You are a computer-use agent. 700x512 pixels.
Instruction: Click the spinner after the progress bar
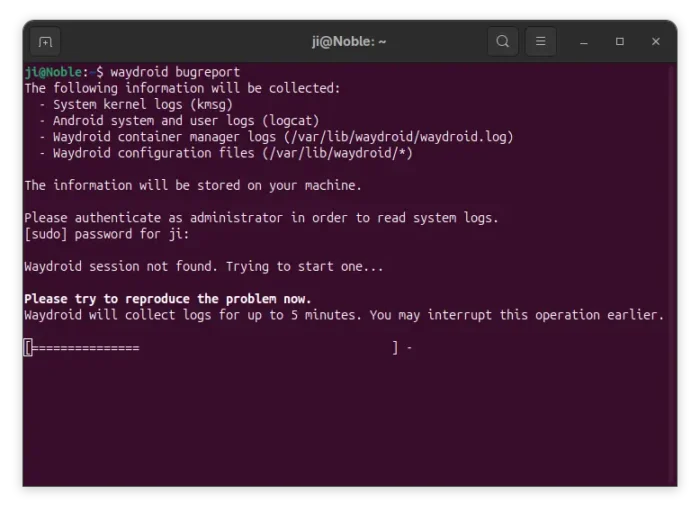point(409,348)
